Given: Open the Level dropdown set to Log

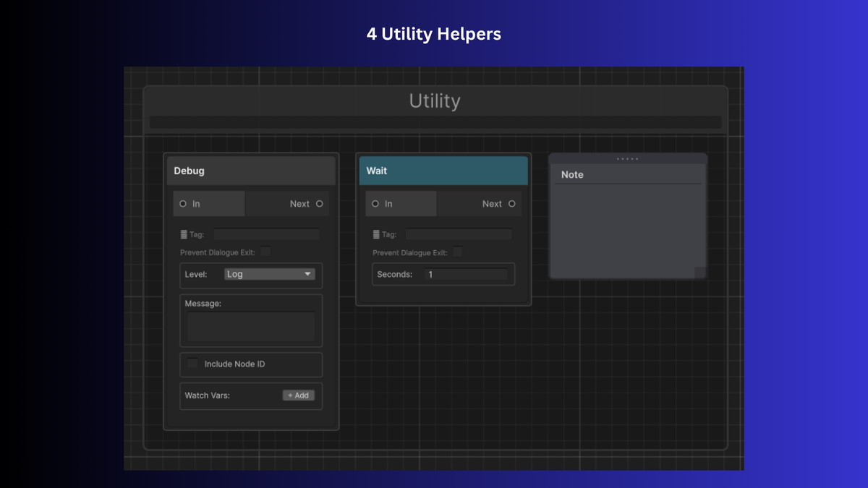Looking at the screenshot, I should 269,274.
